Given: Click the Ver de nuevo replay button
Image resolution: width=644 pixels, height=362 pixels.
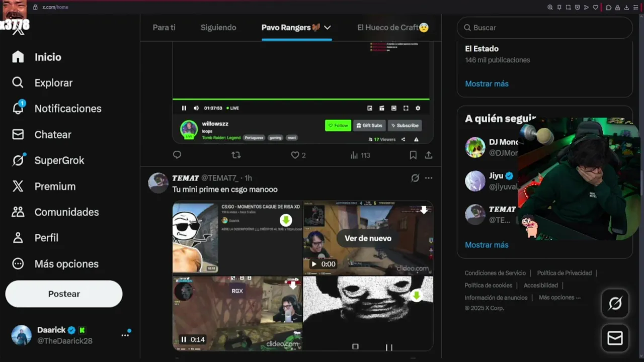Looking at the screenshot, I should [x=368, y=238].
